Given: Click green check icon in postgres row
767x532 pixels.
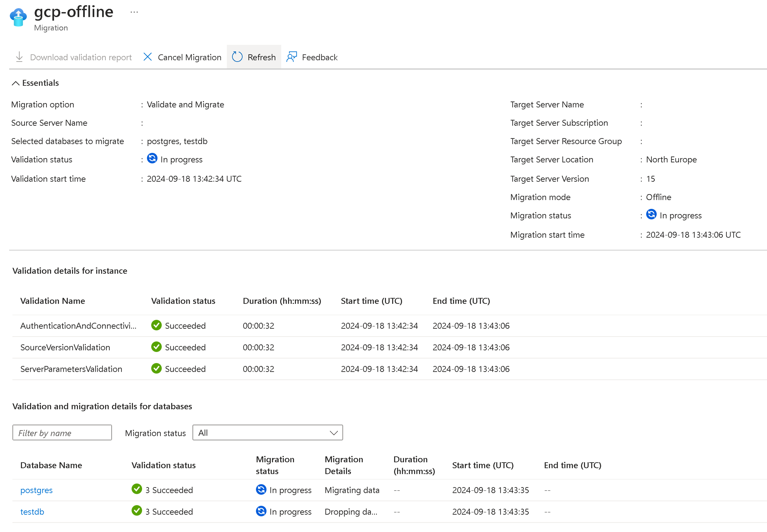Looking at the screenshot, I should tap(137, 489).
